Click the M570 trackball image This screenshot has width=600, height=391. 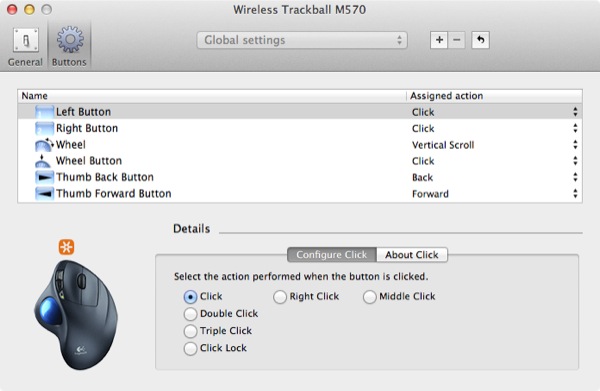pyautogui.click(x=76, y=315)
